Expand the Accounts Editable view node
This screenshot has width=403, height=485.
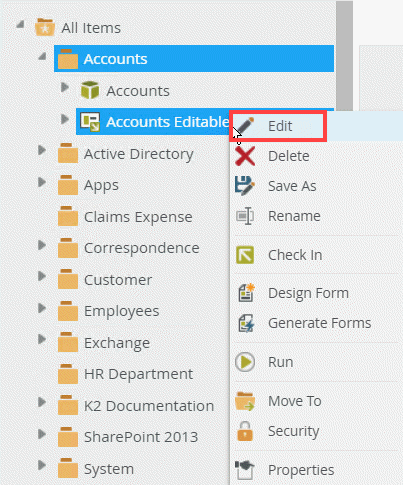click(x=65, y=119)
